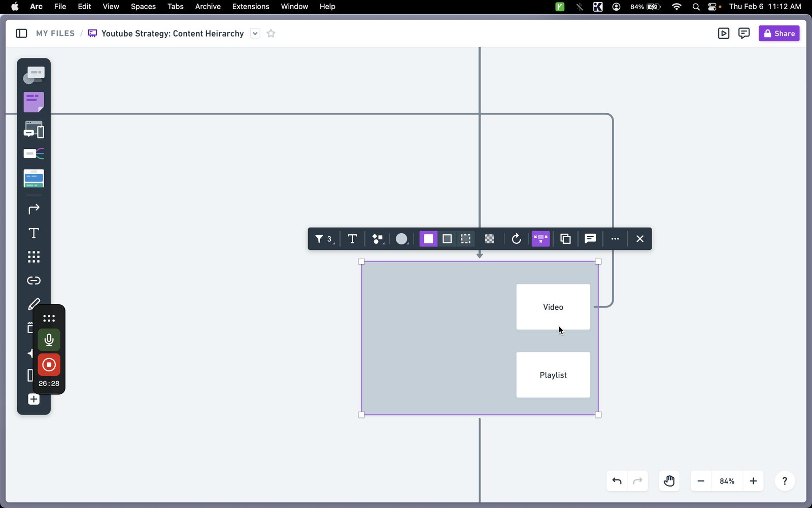Open presentation play mode icon
812x508 pixels.
(724, 34)
